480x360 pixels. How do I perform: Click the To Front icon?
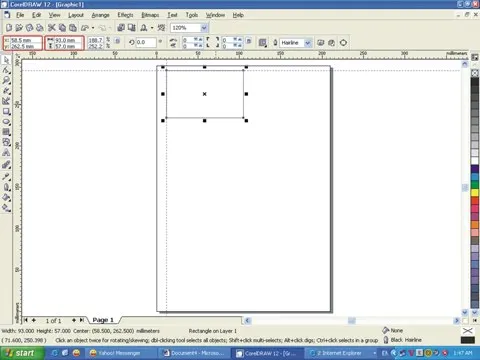click(321, 43)
